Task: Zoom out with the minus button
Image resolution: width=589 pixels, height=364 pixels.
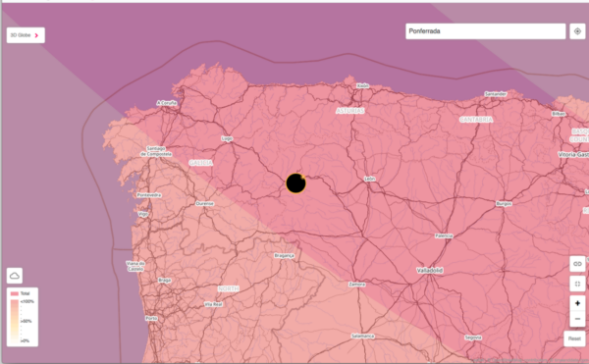Action: click(x=577, y=319)
